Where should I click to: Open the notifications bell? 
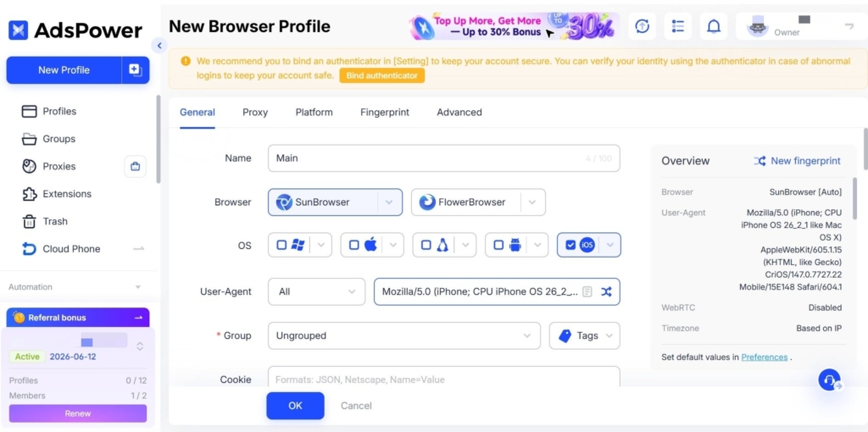pos(714,26)
